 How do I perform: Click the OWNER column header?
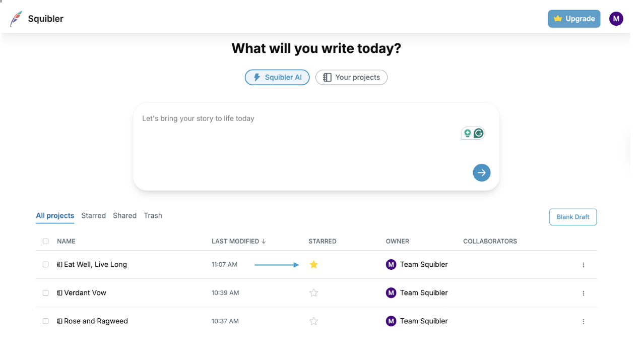point(398,241)
